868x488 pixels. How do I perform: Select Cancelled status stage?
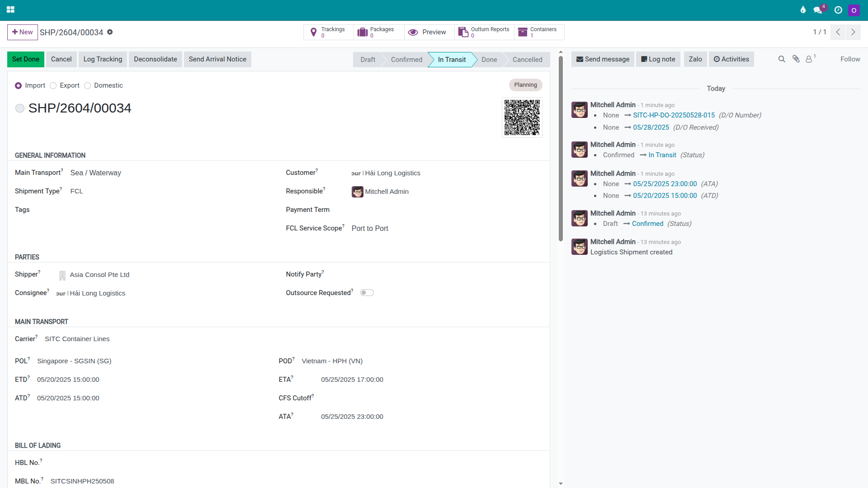tap(527, 60)
